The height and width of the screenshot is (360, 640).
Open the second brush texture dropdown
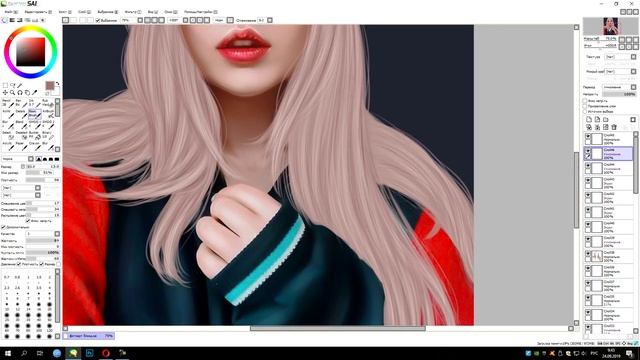click(x=21, y=195)
